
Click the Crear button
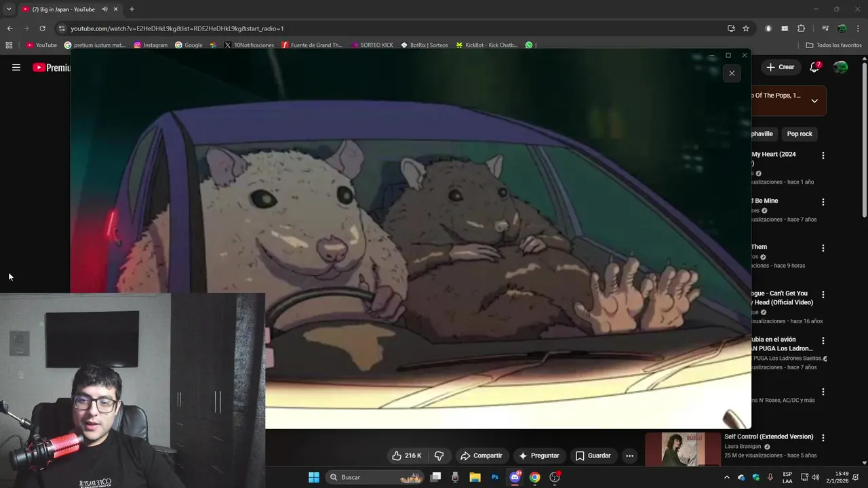(780, 67)
